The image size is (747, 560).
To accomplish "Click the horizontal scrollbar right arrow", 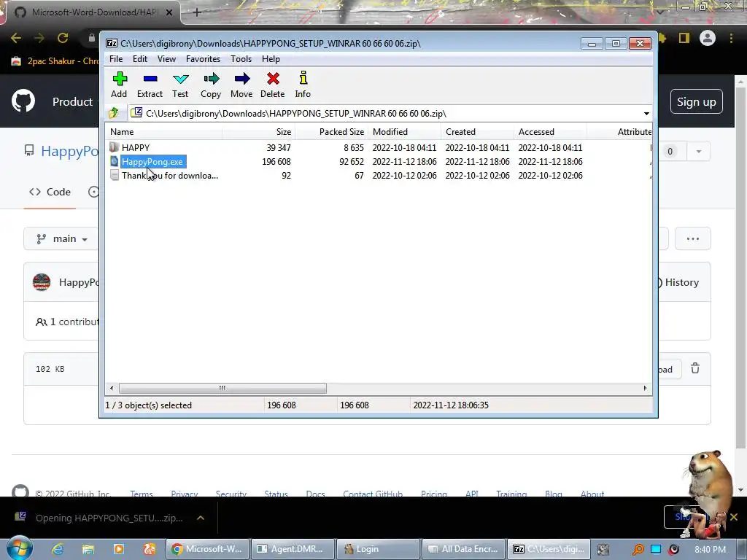I will point(645,388).
